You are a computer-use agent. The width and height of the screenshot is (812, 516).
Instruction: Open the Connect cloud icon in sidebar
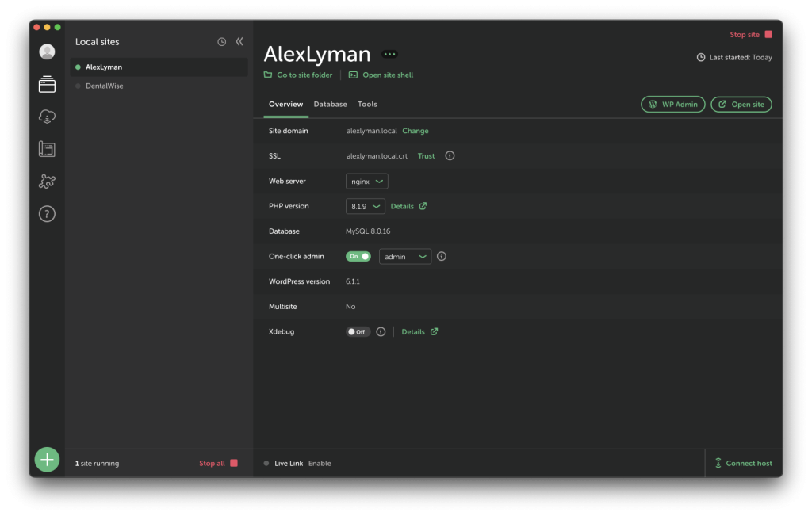point(47,117)
